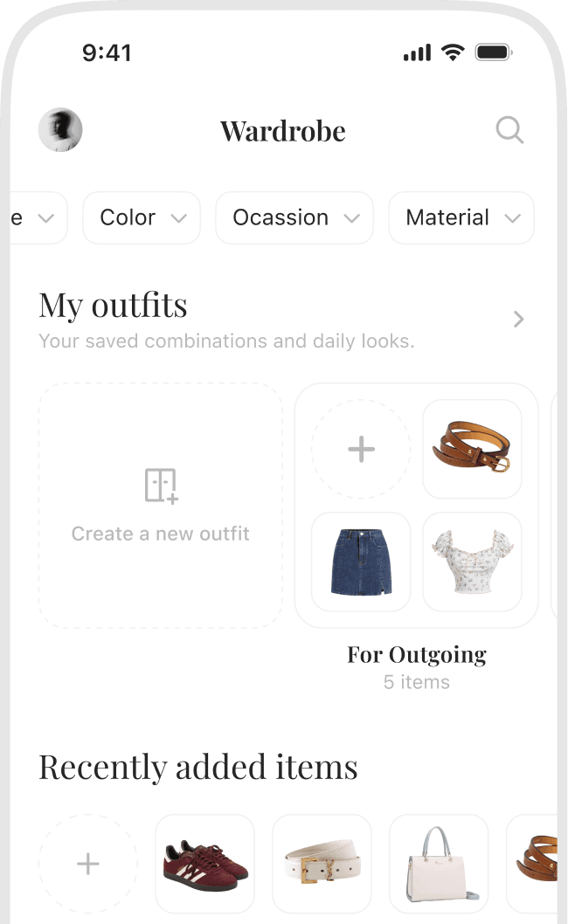Open the For Outgoing outfit
This screenshot has height=924, width=568.
pyautogui.click(x=417, y=654)
